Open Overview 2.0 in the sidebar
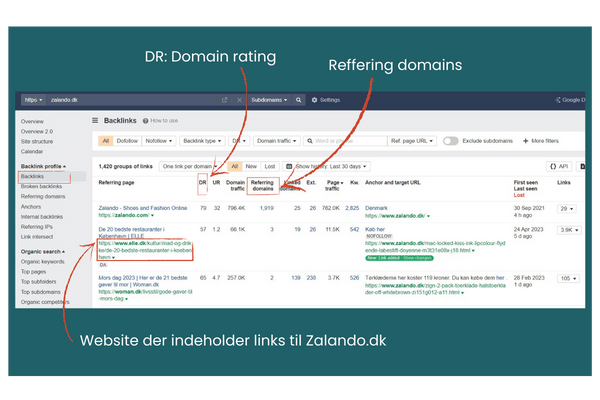This screenshot has width=600, height=400. 37,131
